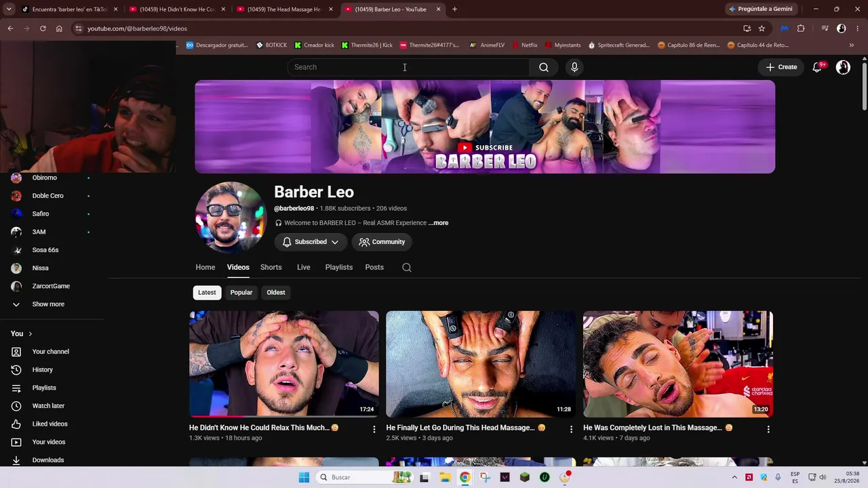This screenshot has width=868, height=488.
Task: Click the browser address bar URL
Action: point(137,28)
